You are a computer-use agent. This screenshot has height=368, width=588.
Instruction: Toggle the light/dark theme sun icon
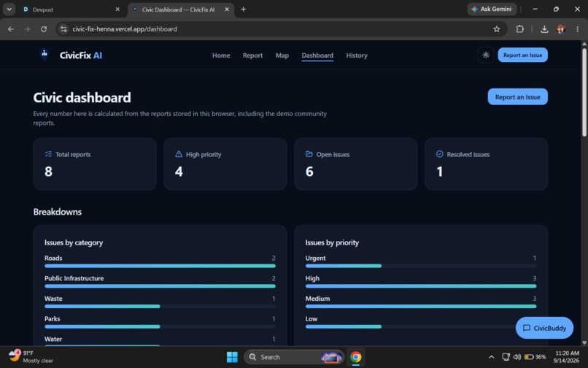pos(486,55)
